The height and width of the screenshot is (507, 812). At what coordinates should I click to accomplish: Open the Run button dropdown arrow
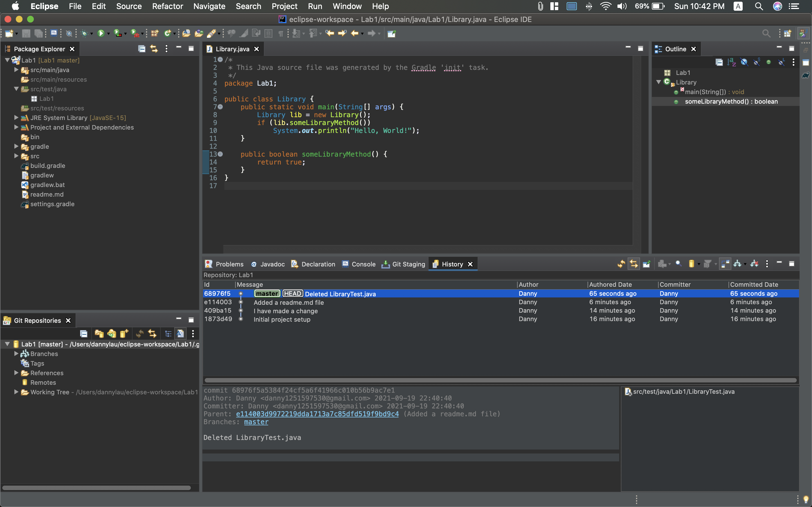click(108, 34)
